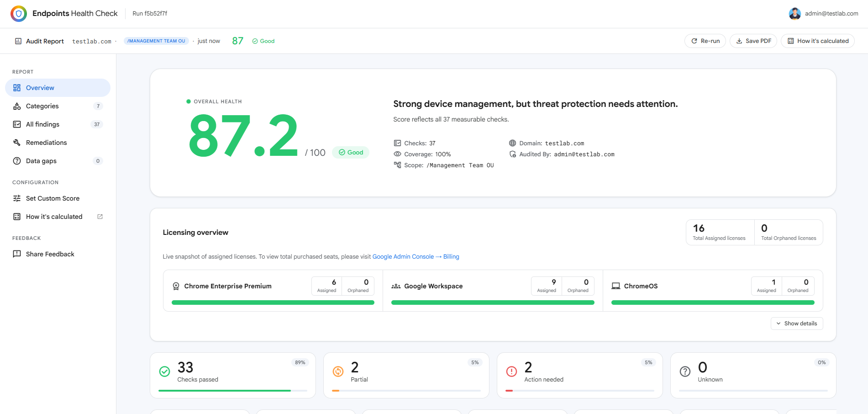Click the admin@testlab.com account name
Viewport: 868px width, 414px height.
831,14
